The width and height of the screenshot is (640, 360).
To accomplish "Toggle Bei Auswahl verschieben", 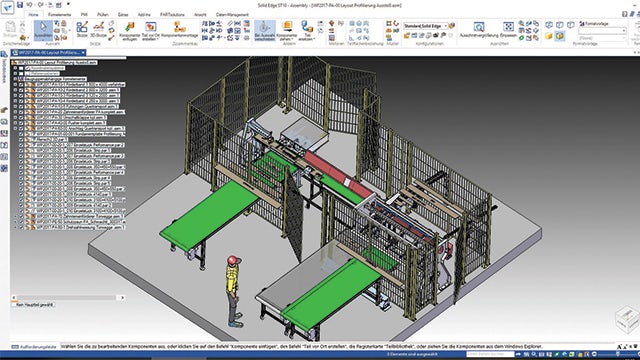I will [264, 31].
